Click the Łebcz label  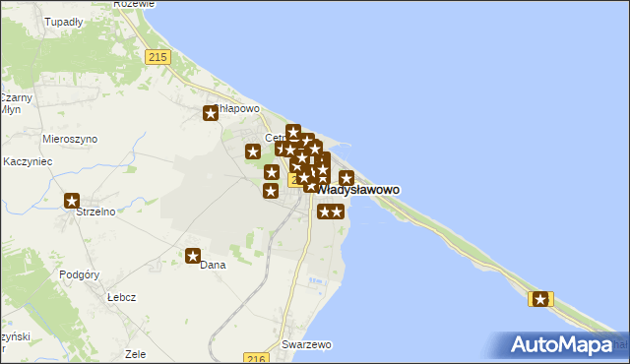point(122,297)
